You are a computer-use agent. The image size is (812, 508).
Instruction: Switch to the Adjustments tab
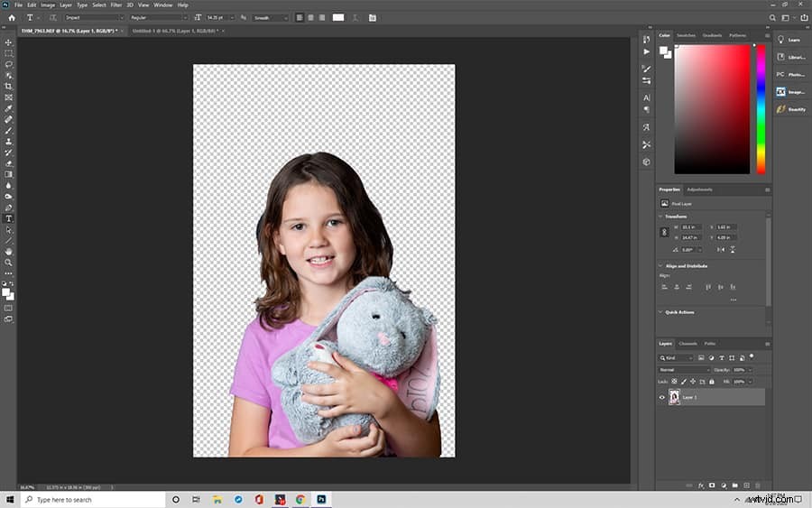(x=699, y=189)
